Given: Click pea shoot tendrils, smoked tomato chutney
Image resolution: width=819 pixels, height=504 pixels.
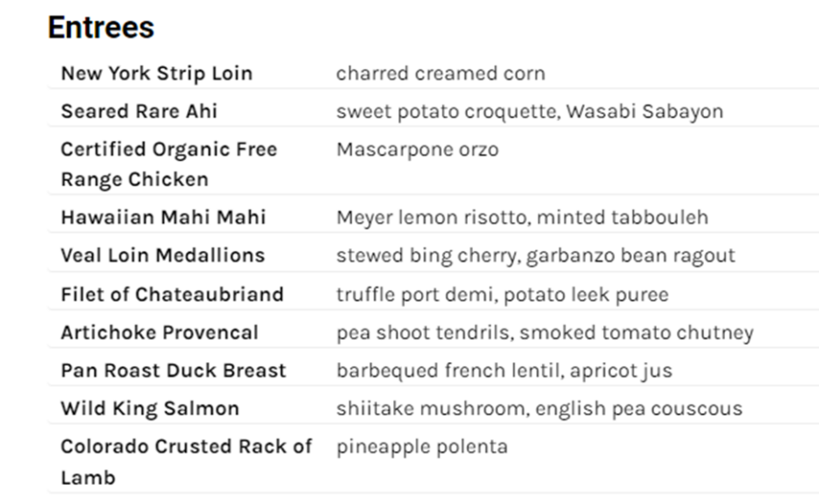Looking at the screenshot, I should 545,333.
